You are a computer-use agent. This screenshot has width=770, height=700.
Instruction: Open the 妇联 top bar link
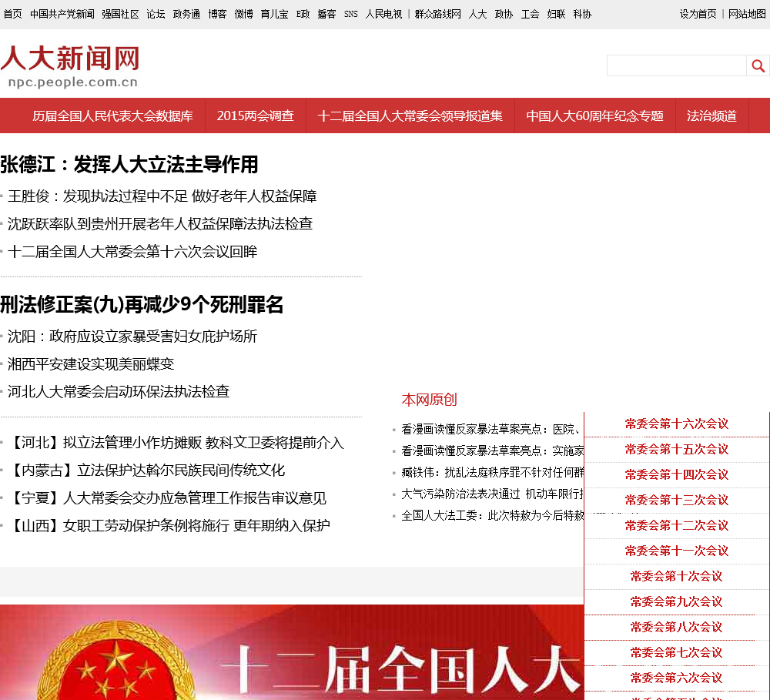pyautogui.click(x=556, y=14)
